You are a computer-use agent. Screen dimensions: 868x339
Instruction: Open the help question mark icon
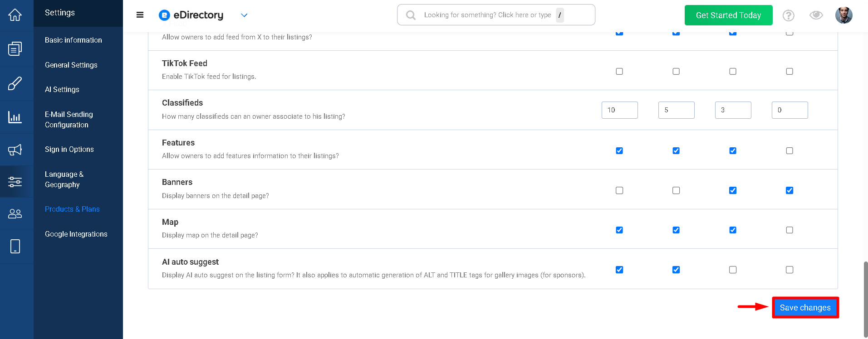pos(789,15)
